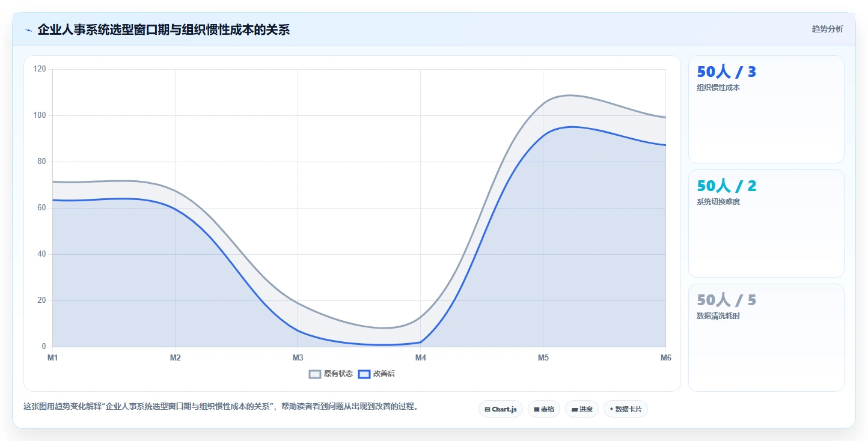
Task: Click the 40 y-axis tick label
Action: [x=41, y=254]
